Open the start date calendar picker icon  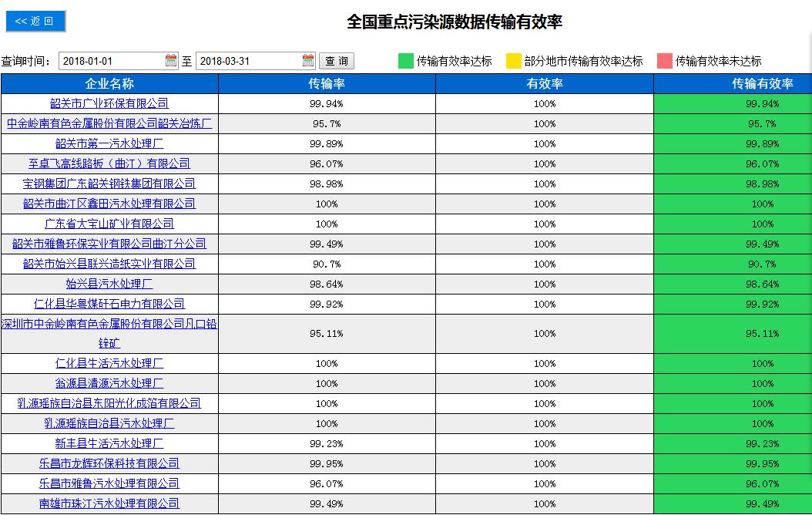(x=171, y=61)
